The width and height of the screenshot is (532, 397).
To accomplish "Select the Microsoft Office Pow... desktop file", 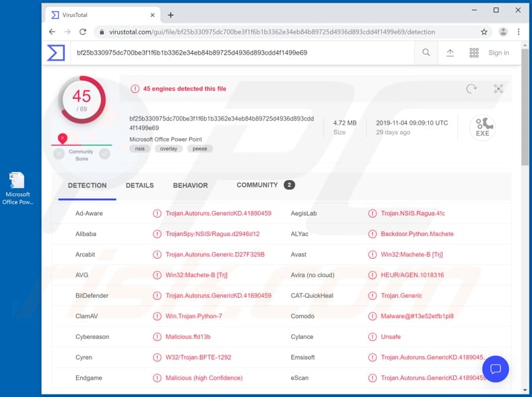I will pos(18,189).
